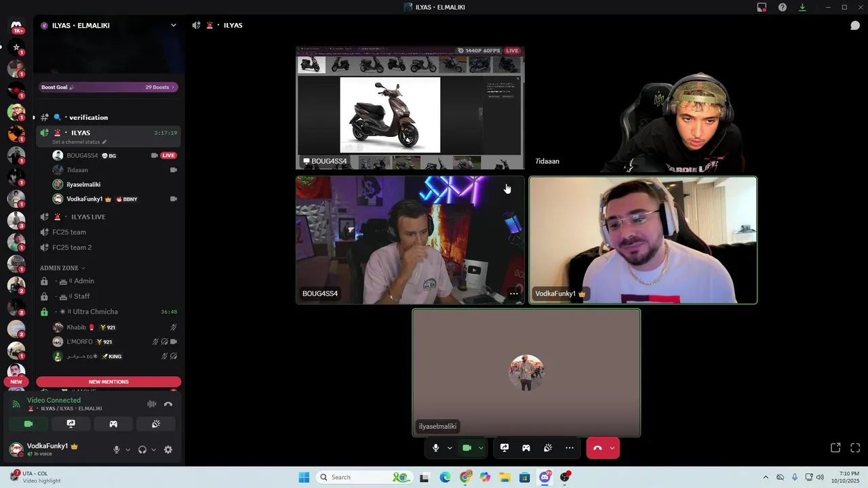Click the green download update icon

(802, 7)
